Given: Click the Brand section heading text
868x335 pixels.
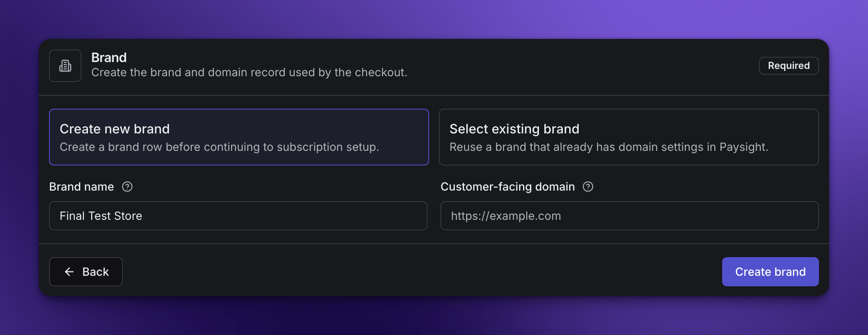Looking at the screenshot, I should [109, 58].
